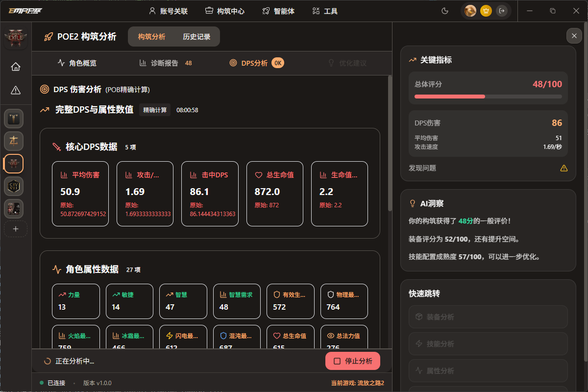Click the 停止分析 button
Screen dimensions: 588x392
[x=352, y=360]
